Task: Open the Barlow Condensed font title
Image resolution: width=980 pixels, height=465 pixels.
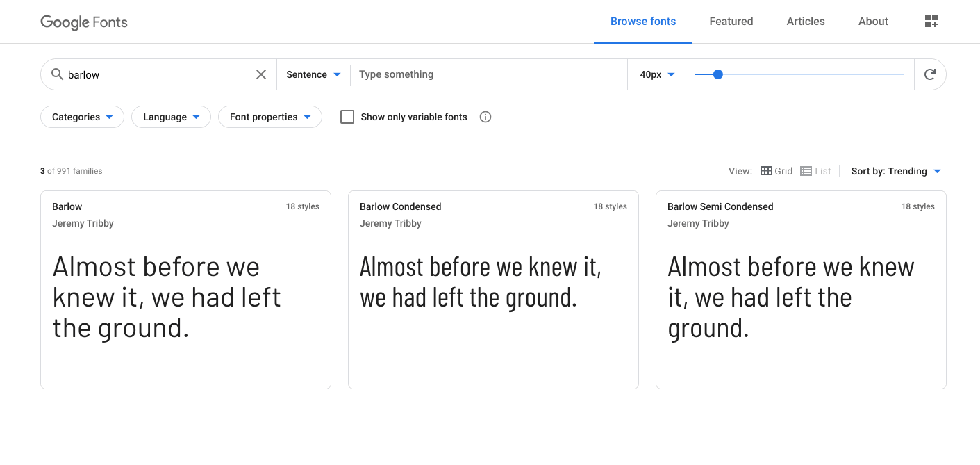Action: pos(401,206)
